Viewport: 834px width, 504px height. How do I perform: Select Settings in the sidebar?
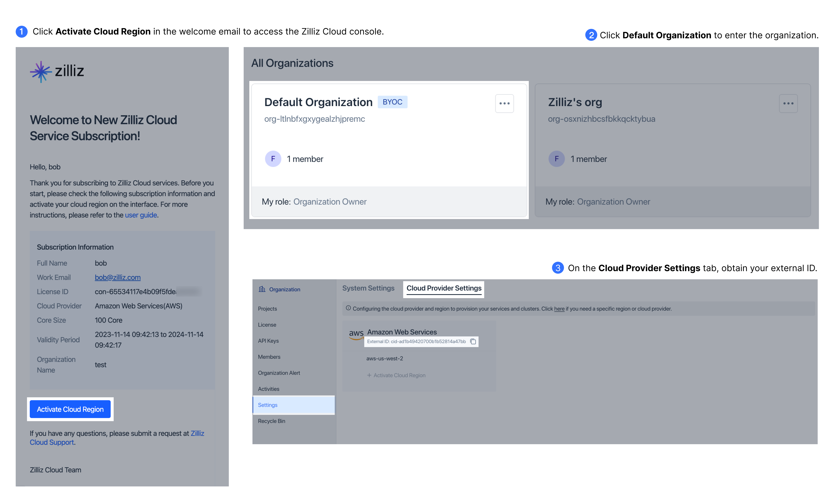coord(294,405)
